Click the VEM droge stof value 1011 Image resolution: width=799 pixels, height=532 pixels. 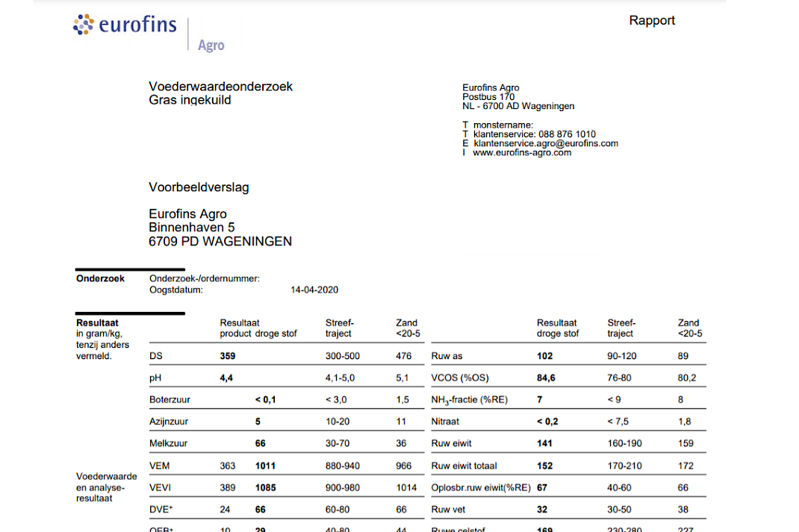point(265,466)
